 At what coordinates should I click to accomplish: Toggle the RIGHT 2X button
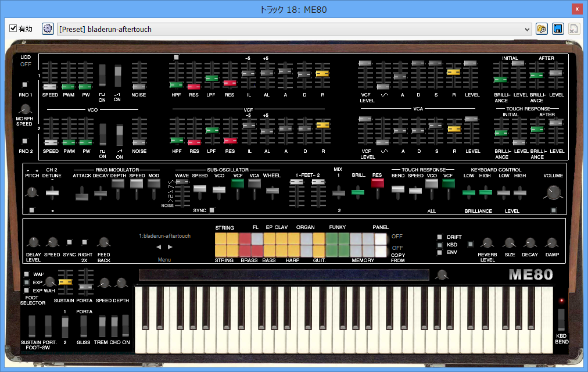click(x=85, y=242)
